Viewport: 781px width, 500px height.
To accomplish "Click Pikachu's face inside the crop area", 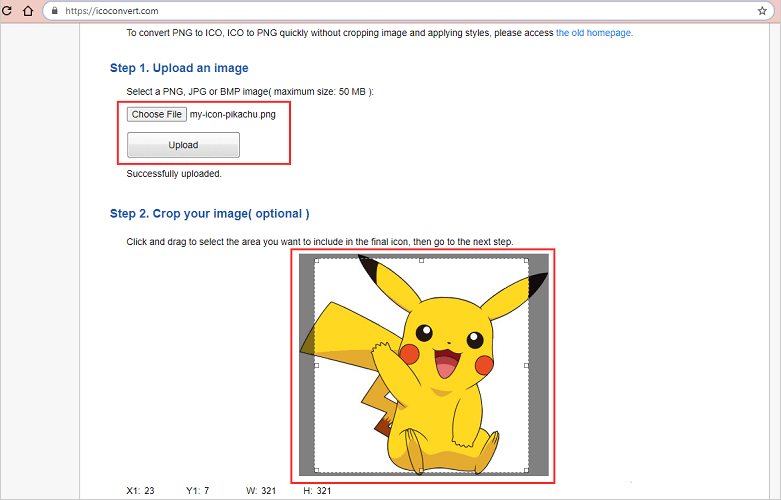I will tap(448, 344).
